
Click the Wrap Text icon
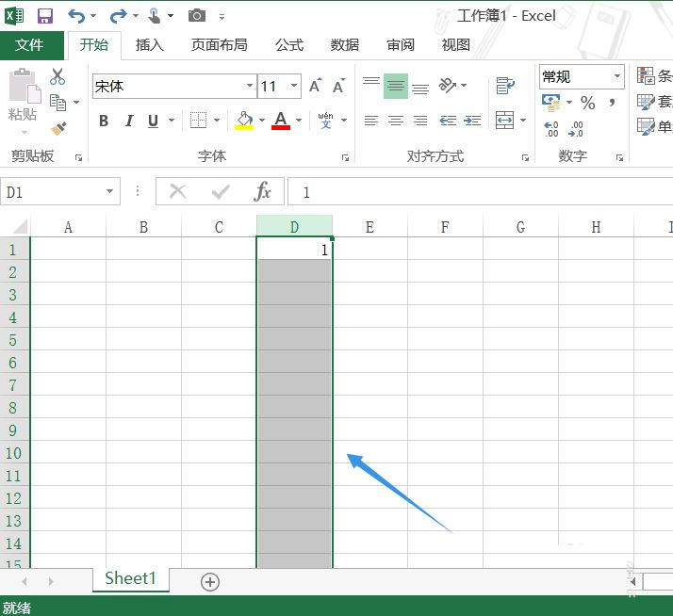[x=505, y=86]
